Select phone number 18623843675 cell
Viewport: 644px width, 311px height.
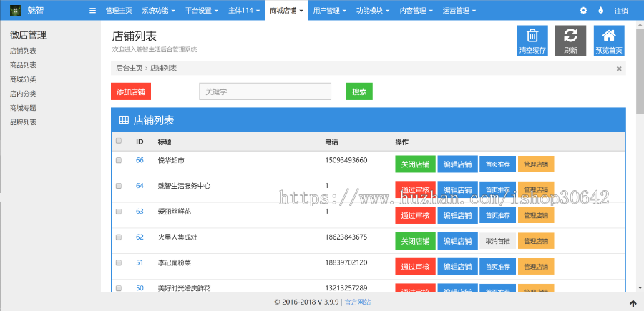pos(346,237)
